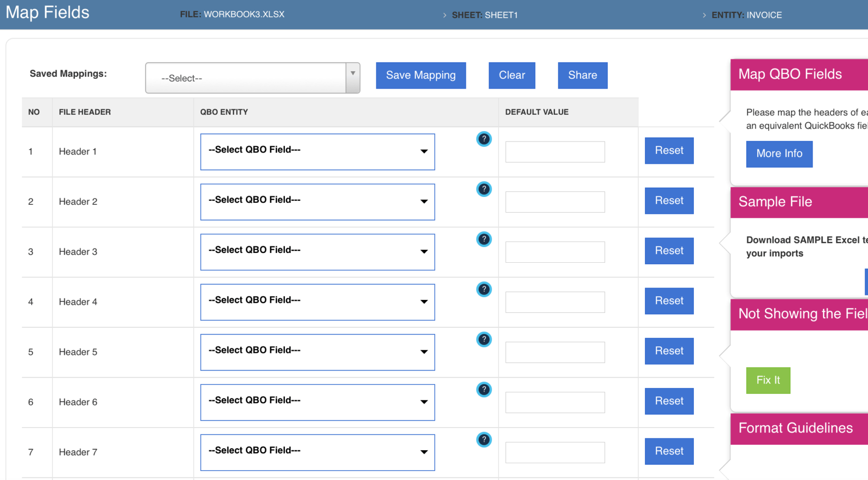Show help info for Header 4 row
868x480 pixels.
[x=484, y=289]
